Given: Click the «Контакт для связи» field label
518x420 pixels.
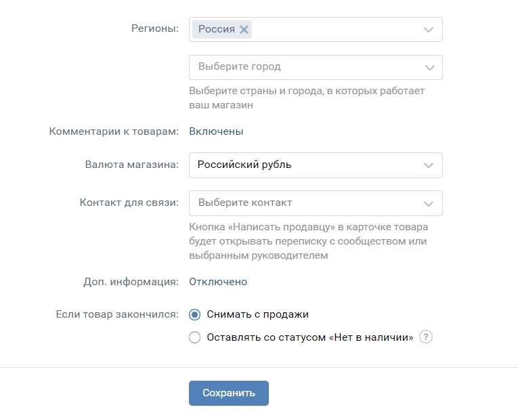Looking at the screenshot, I should pos(129,203).
